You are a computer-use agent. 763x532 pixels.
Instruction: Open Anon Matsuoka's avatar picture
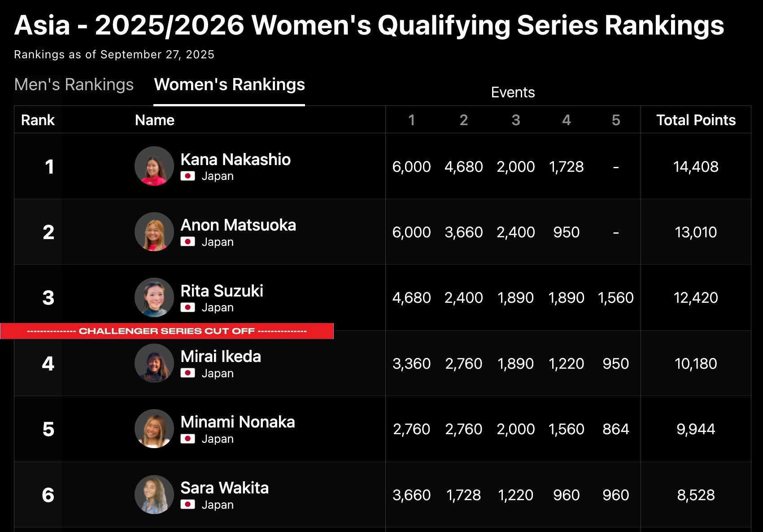coord(154,231)
